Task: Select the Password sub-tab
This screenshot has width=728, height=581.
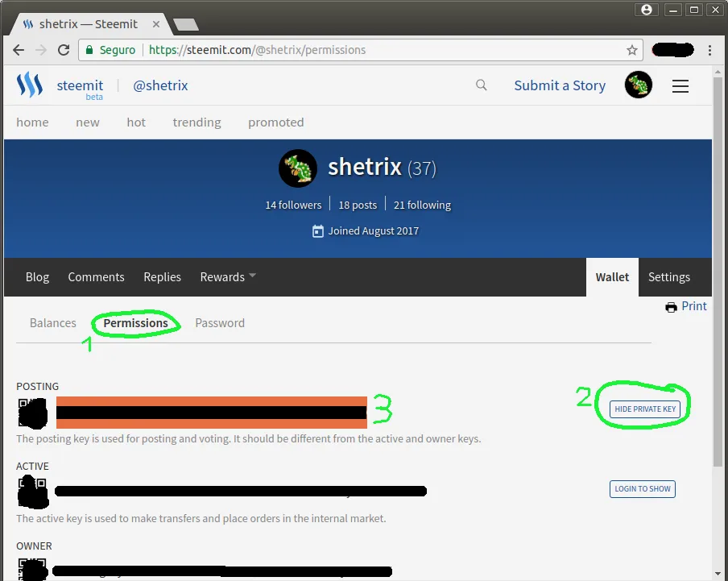Action: point(220,323)
